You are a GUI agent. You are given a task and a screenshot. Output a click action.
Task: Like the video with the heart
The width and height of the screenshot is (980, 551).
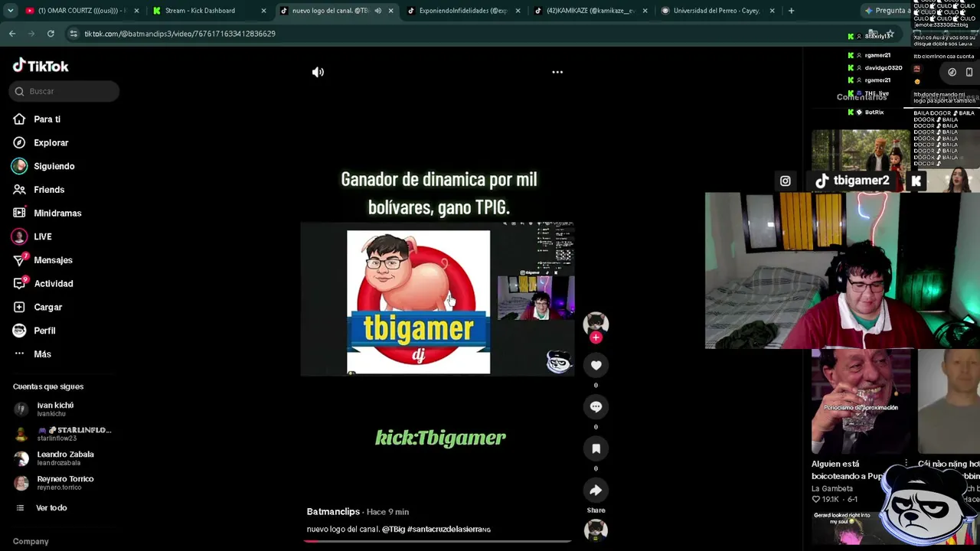coord(596,366)
